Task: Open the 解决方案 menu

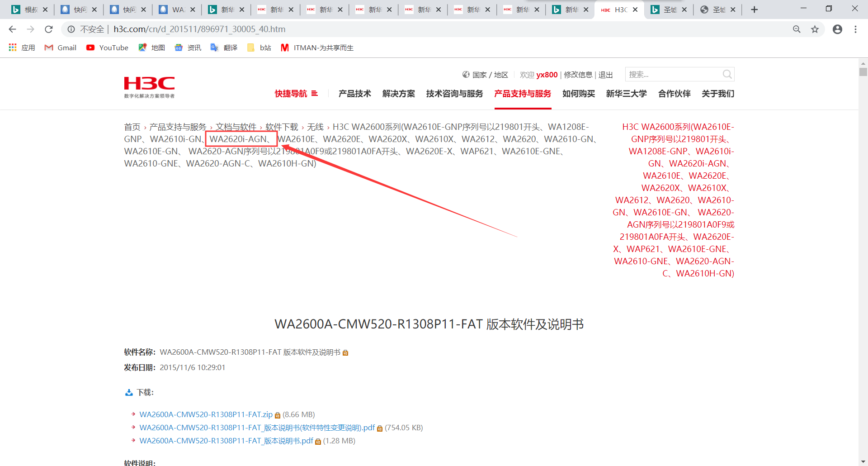Action: [x=399, y=94]
